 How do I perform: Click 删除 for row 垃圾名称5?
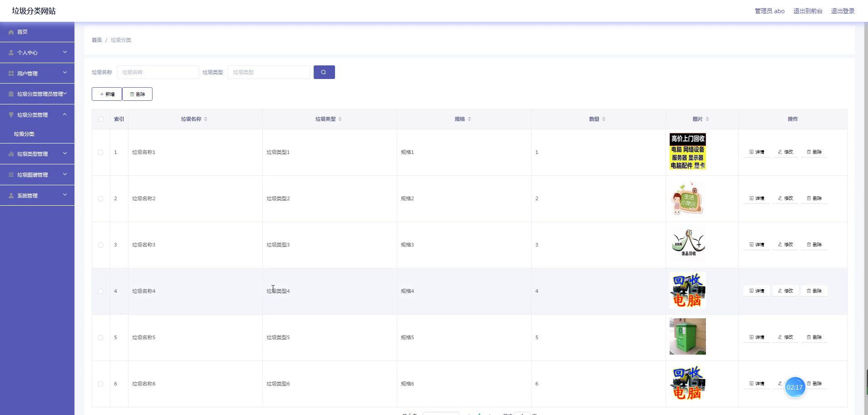814,337
